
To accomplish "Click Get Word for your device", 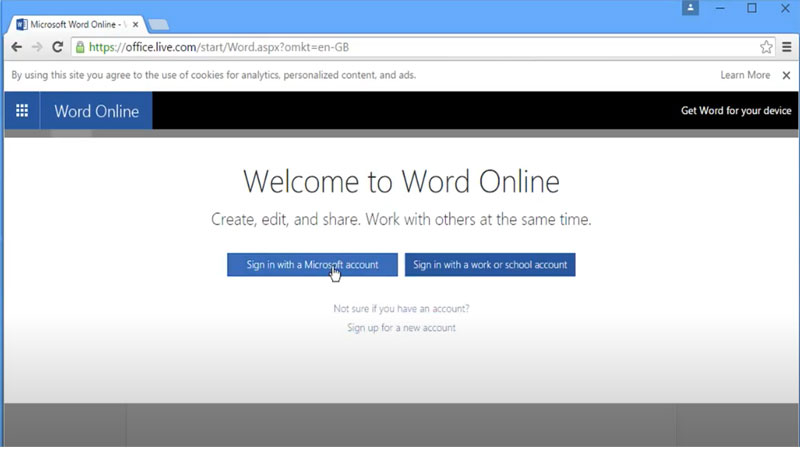I will tap(736, 111).
